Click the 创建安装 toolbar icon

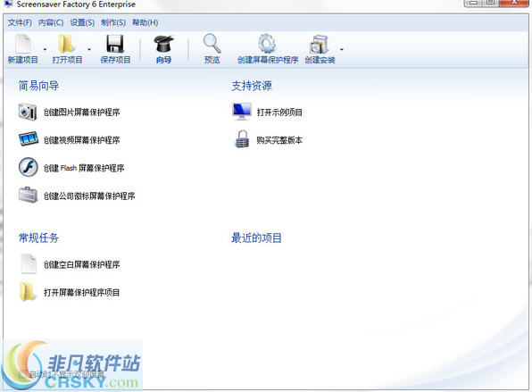coord(320,44)
